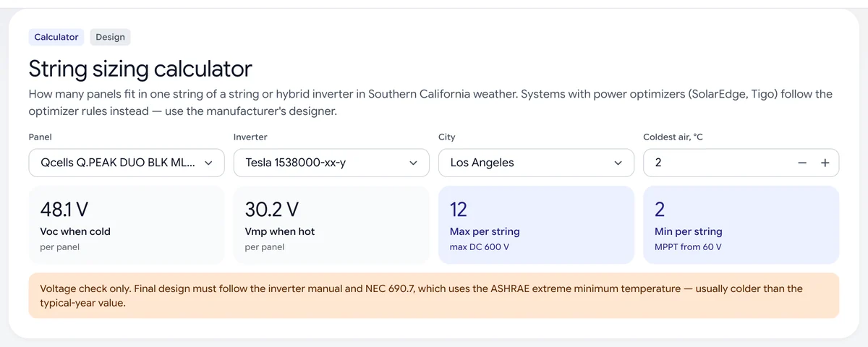The width and height of the screenshot is (868, 347).
Task: Open the City dropdown showing Los Angeles
Action: tap(536, 163)
